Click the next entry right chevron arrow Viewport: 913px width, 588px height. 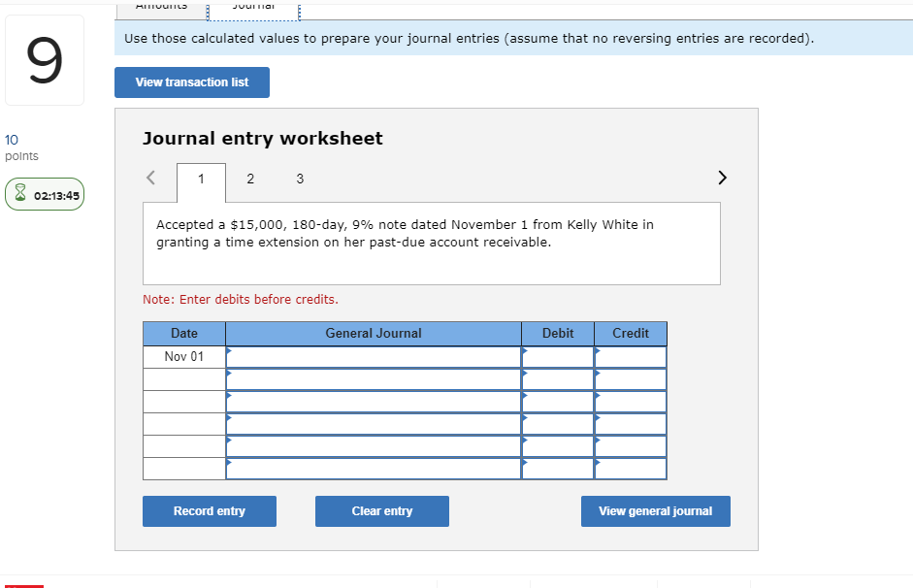722,178
